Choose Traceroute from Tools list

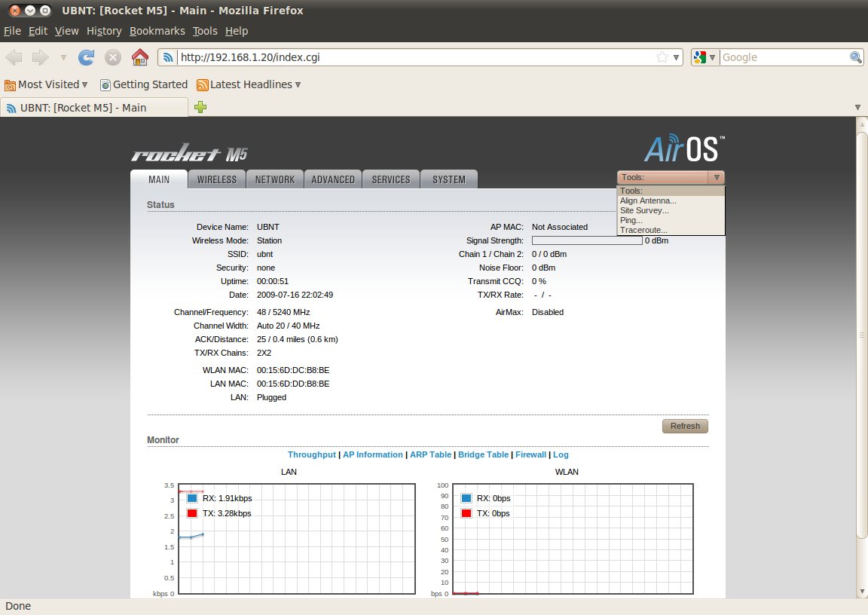[x=671, y=230]
